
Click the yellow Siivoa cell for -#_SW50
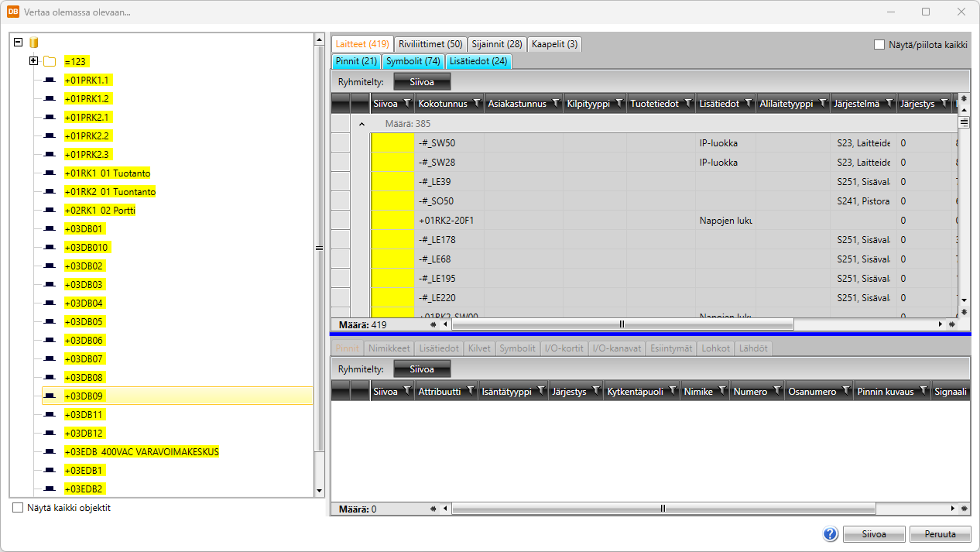point(392,143)
